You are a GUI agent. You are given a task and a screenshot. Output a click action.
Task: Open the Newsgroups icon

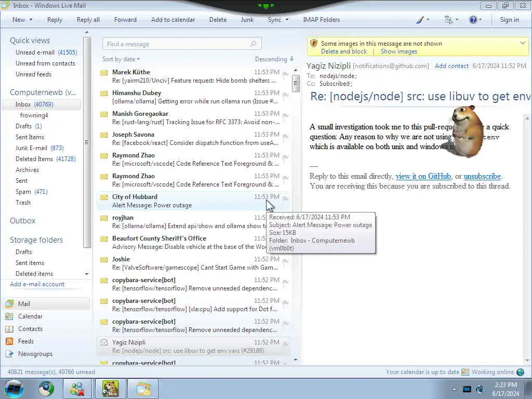[9, 354]
